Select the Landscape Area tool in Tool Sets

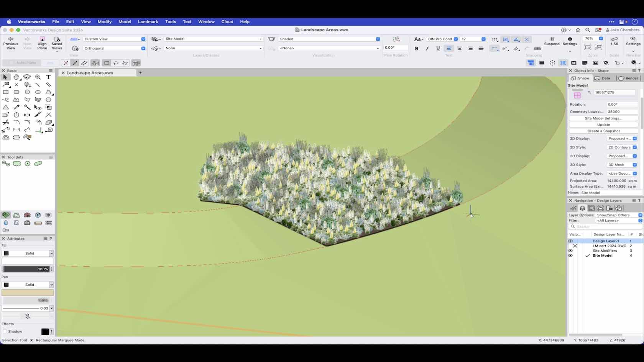point(17,164)
